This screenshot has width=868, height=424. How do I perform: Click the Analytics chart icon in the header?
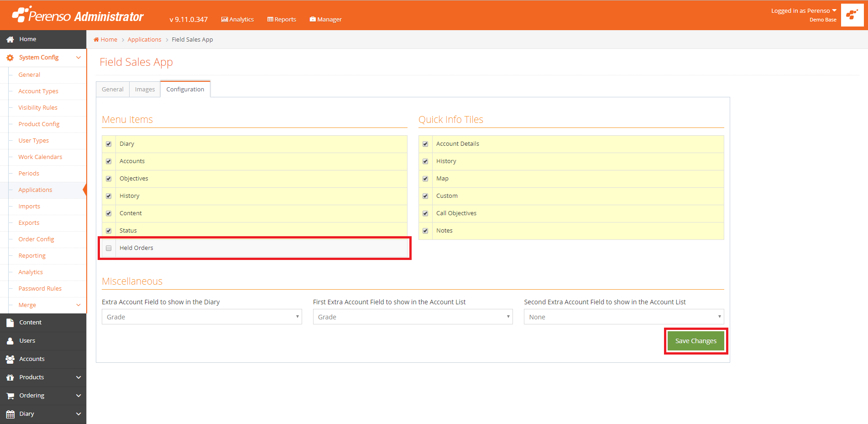coord(225,20)
